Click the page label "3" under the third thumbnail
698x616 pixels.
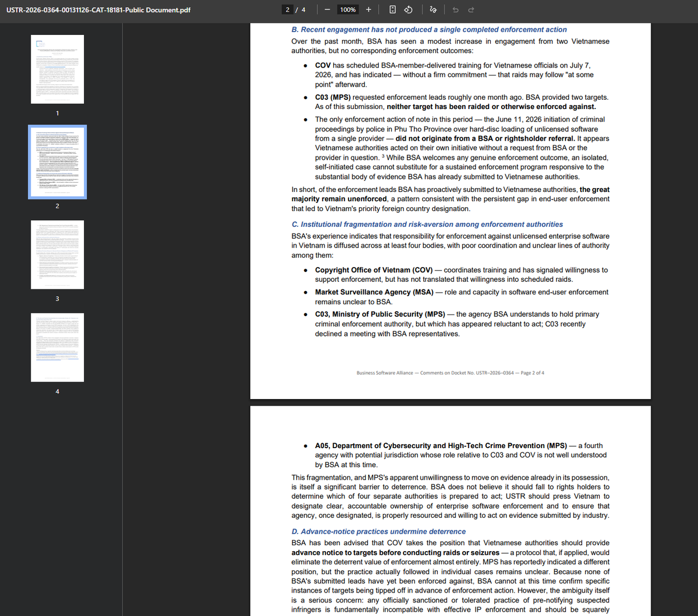[x=57, y=299]
